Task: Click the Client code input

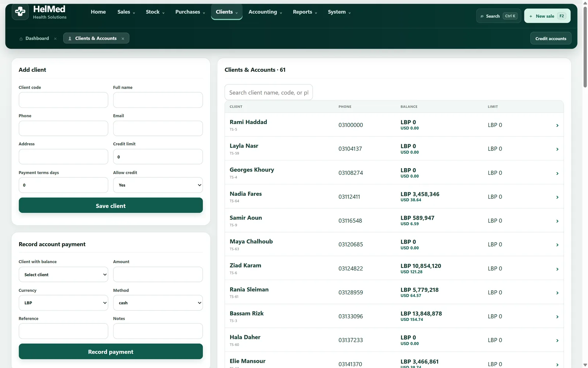Action: pos(63,100)
